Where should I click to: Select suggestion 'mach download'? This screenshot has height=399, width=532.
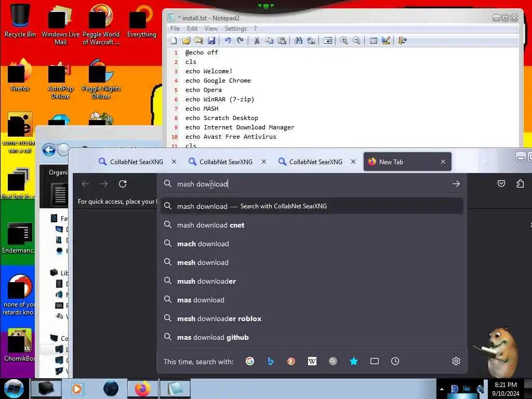click(x=312, y=244)
